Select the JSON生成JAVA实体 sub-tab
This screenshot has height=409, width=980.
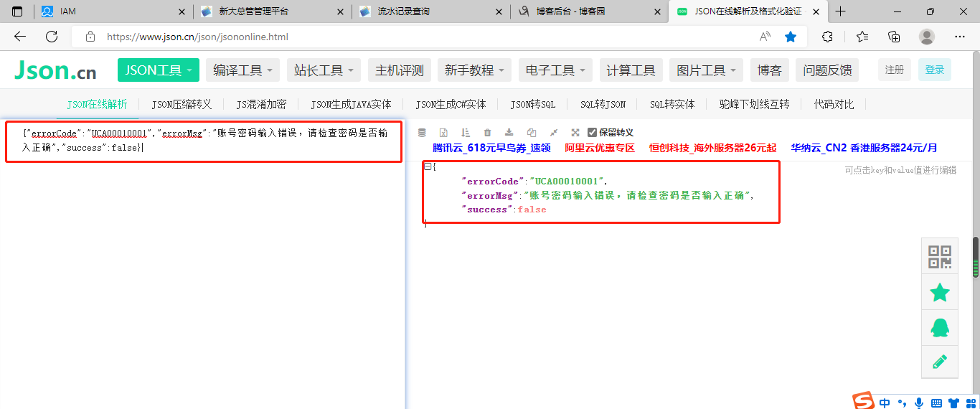coord(351,105)
